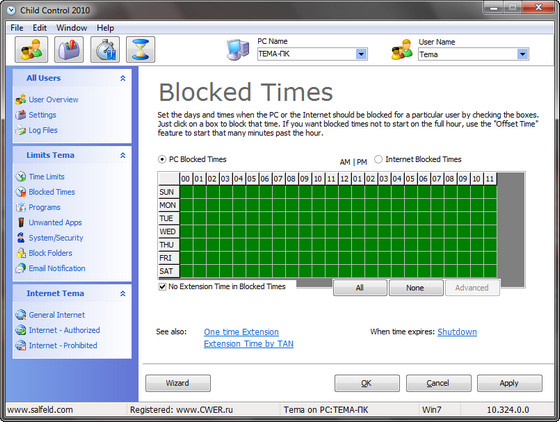Click the Internet - Prohibited globe icon
The width and height of the screenshot is (560, 422).
(x=21, y=346)
